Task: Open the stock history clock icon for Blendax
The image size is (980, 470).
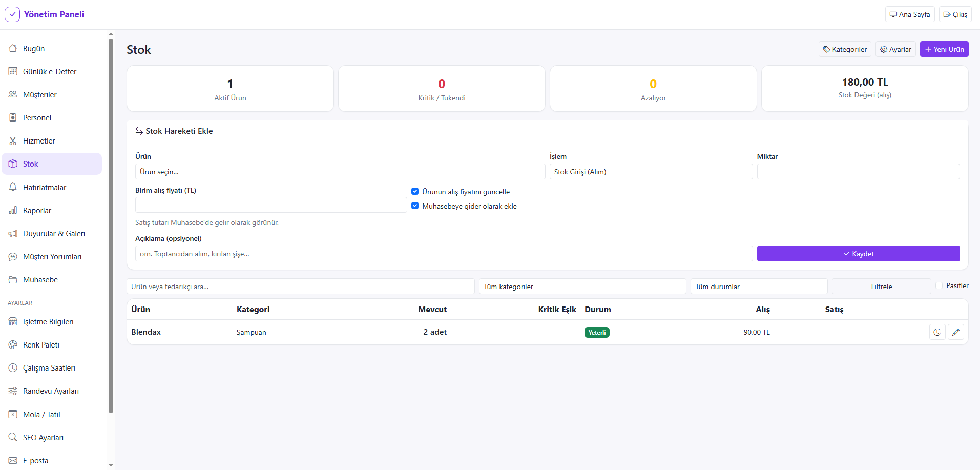Action: point(937,332)
